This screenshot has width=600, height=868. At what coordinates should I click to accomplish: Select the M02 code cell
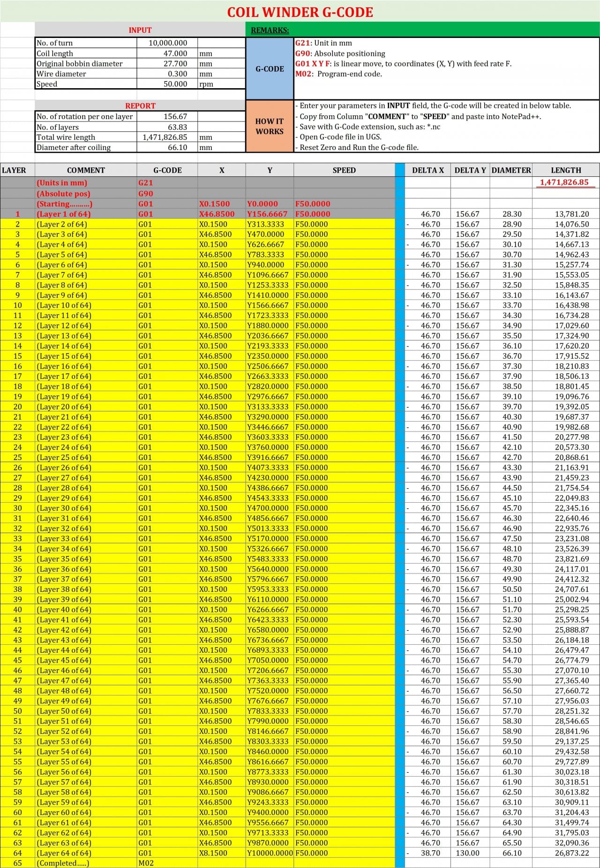click(167, 863)
